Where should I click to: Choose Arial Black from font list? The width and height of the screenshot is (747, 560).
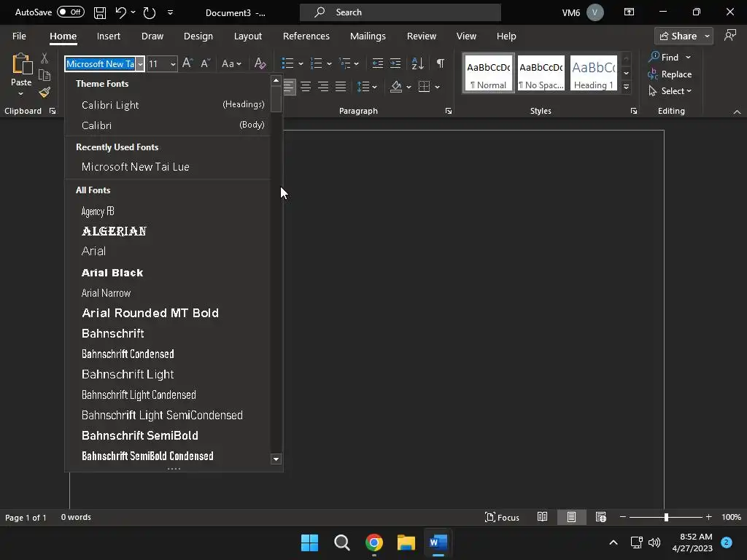pos(168,273)
